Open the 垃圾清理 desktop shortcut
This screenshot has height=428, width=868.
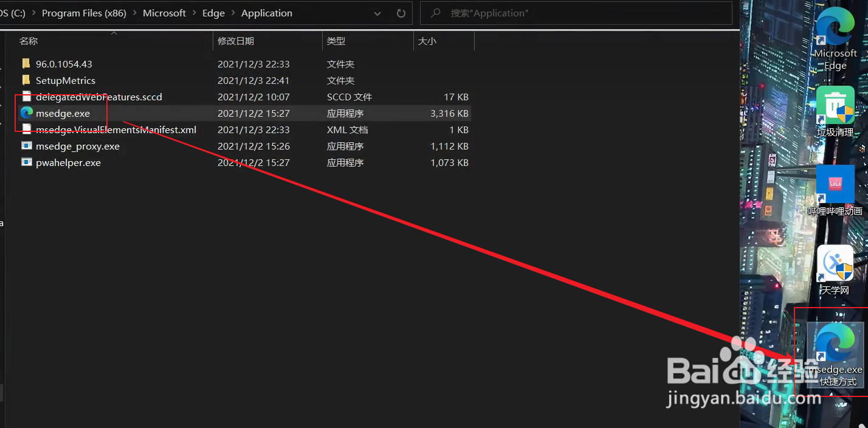point(835,111)
